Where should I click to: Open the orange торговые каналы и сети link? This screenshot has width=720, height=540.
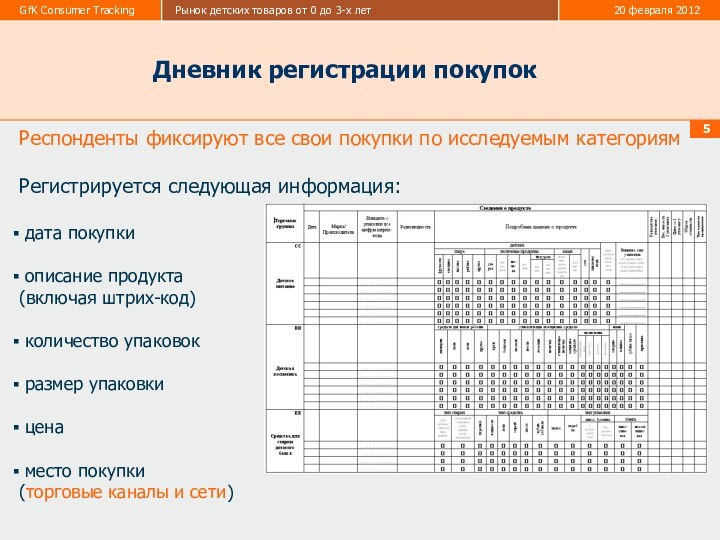(x=126, y=492)
